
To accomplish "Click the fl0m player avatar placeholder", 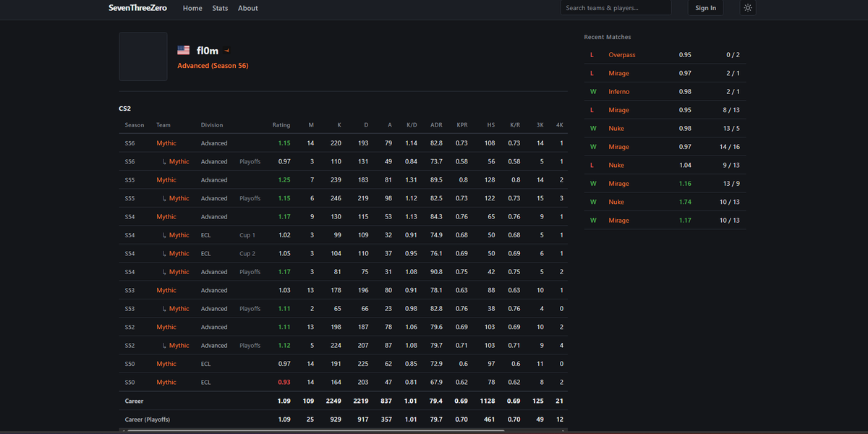I will tap(143, 56).
